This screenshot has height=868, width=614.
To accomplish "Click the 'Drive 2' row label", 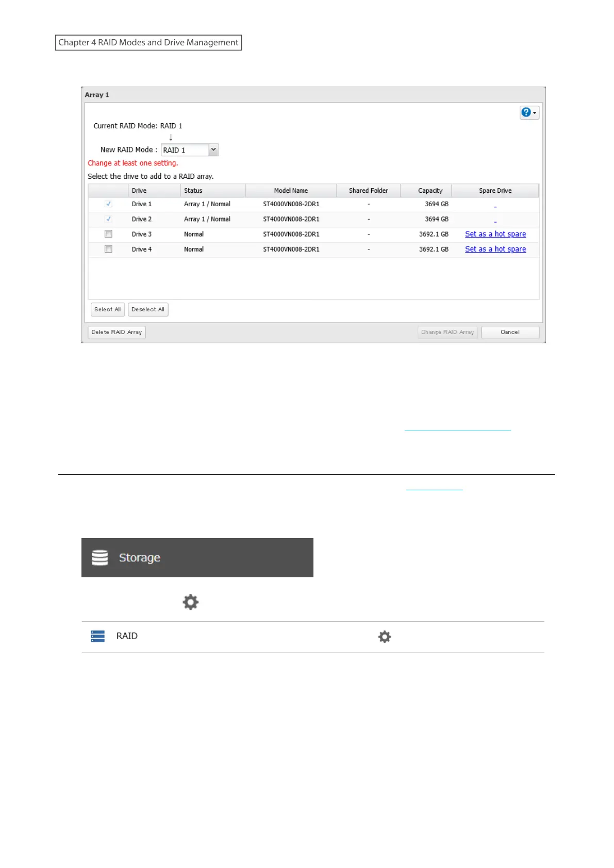I will point(142,219).
